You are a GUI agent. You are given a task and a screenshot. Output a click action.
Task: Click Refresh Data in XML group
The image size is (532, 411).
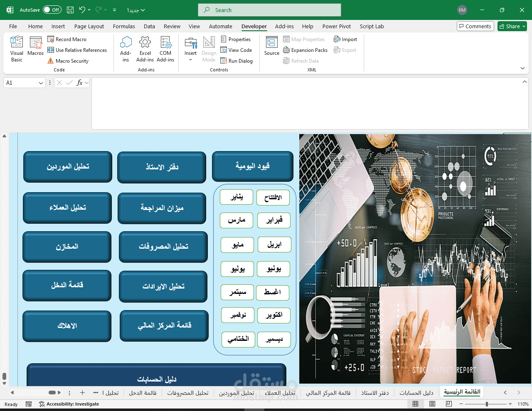[301, 61]
